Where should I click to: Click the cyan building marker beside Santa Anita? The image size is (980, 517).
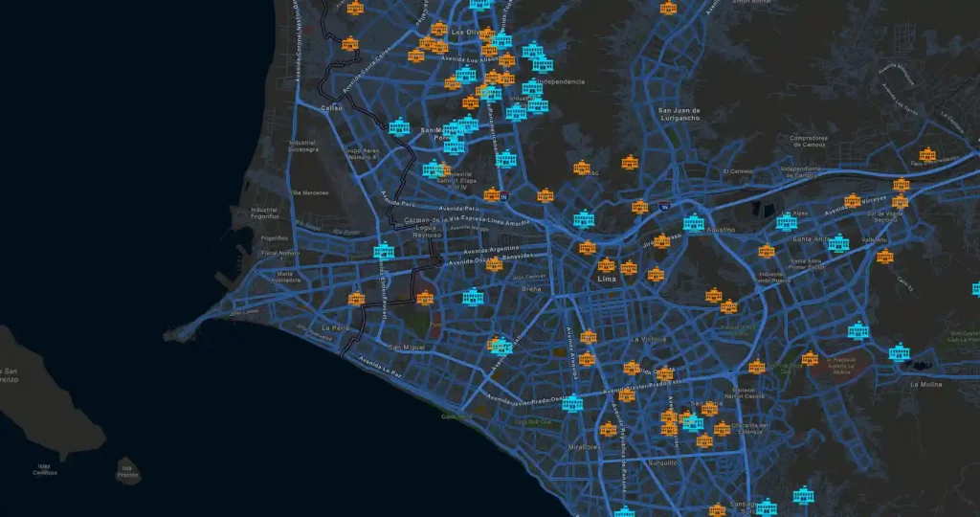click(x=838, y=243)
